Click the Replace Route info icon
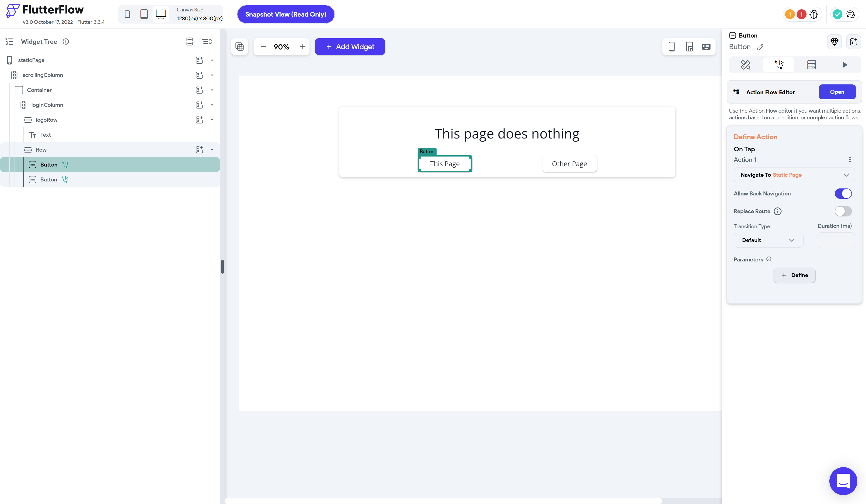866x504 pixels. coord(777,211)
